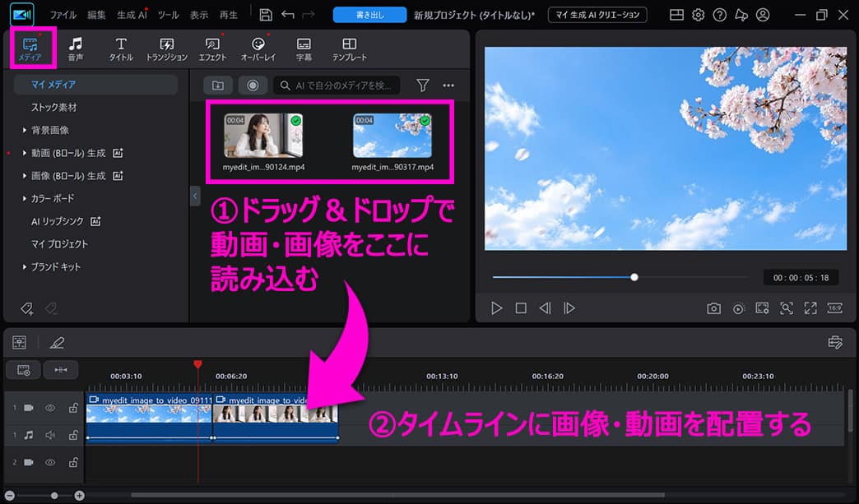Stop the preview playback

tap(521, 308)
